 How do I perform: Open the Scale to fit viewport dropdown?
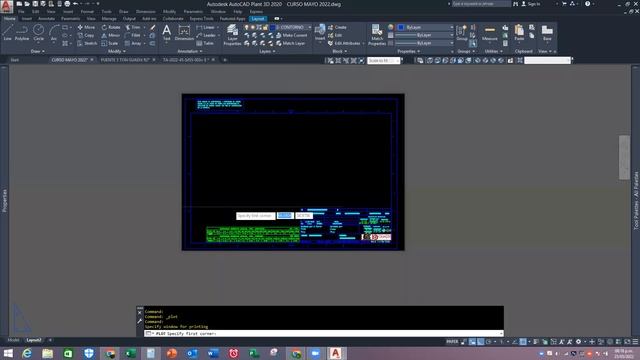pos(383,60)
